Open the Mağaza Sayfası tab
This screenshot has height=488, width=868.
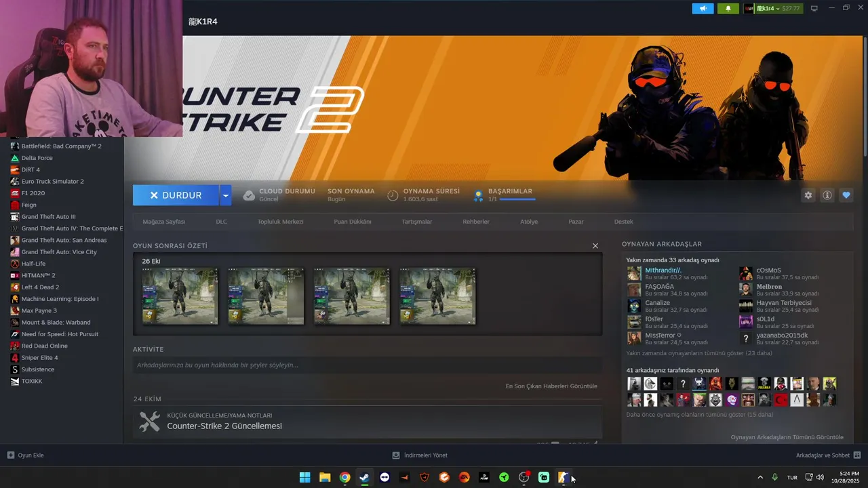click(163, 222)
